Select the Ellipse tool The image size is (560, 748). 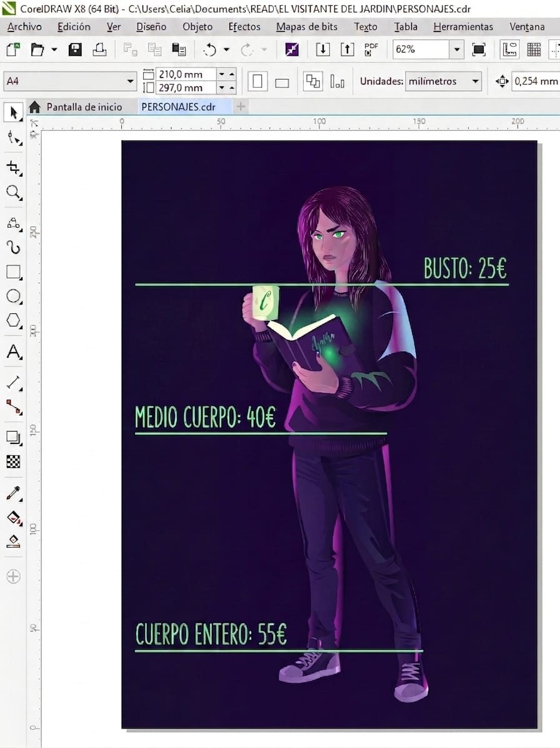(x=14, y=296)
